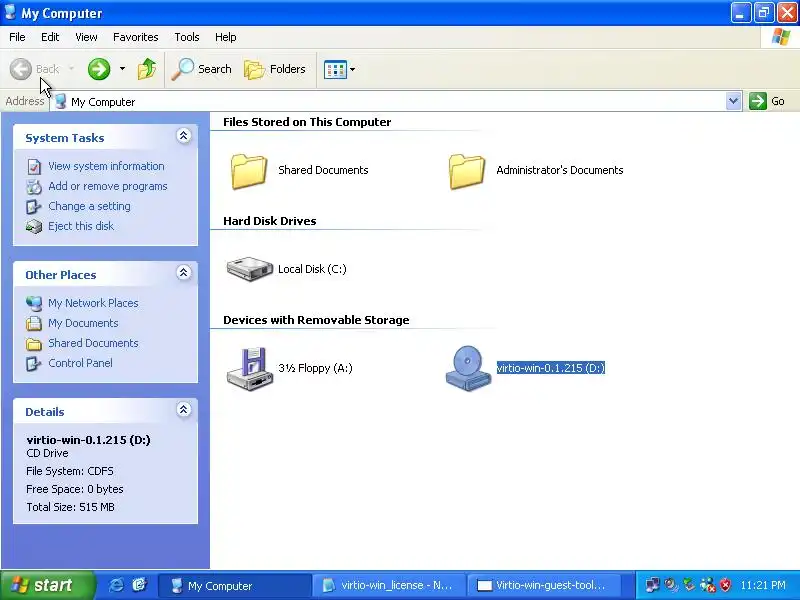Image resolution: width=800 pixels, height=600 pixels.
Task: Click the Add or remove programs icon
Action: tap(34, 187)
